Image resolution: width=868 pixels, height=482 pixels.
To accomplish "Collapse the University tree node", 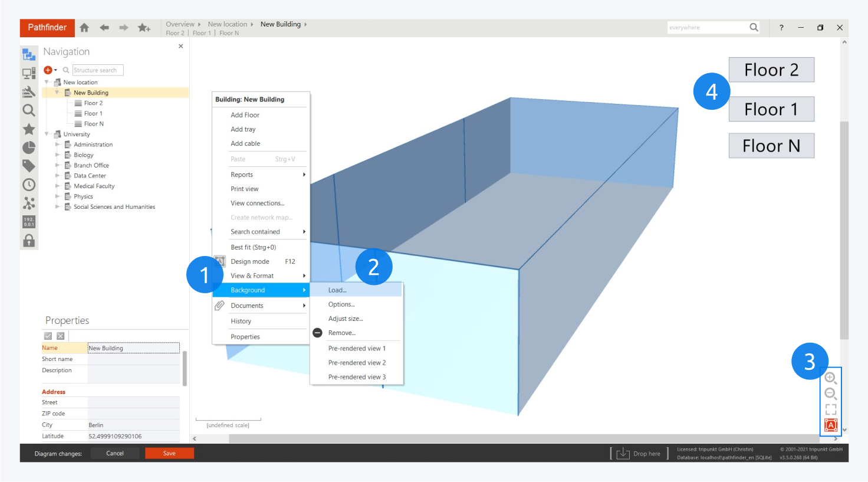I will tap(47, 134).
